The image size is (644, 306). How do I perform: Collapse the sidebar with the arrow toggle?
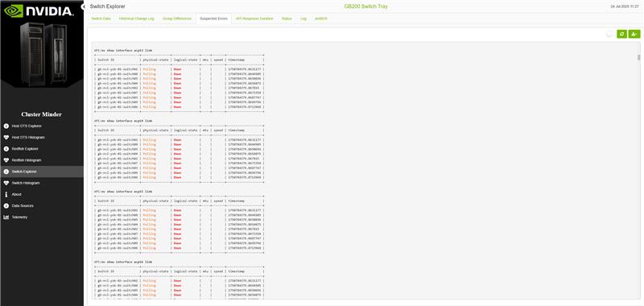pos(83,6)
